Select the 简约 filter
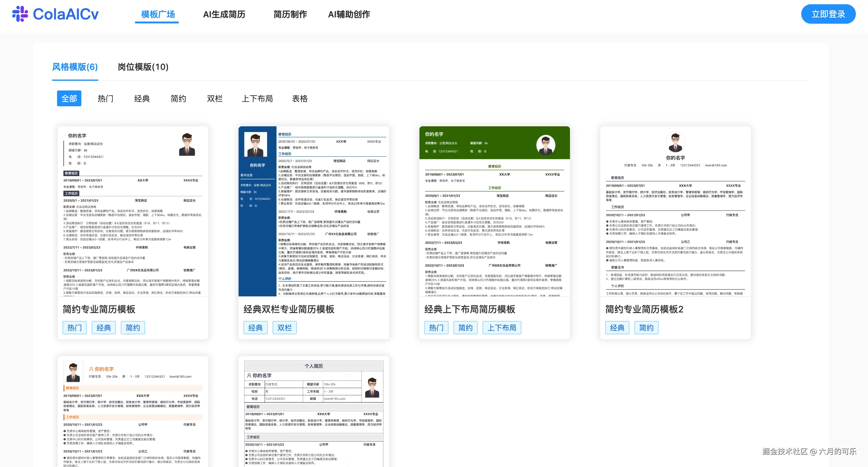 coord(178,98)
